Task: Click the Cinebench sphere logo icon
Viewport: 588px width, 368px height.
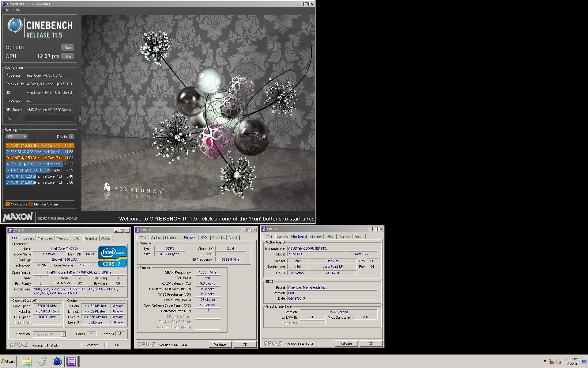Action: pos(15,26)
